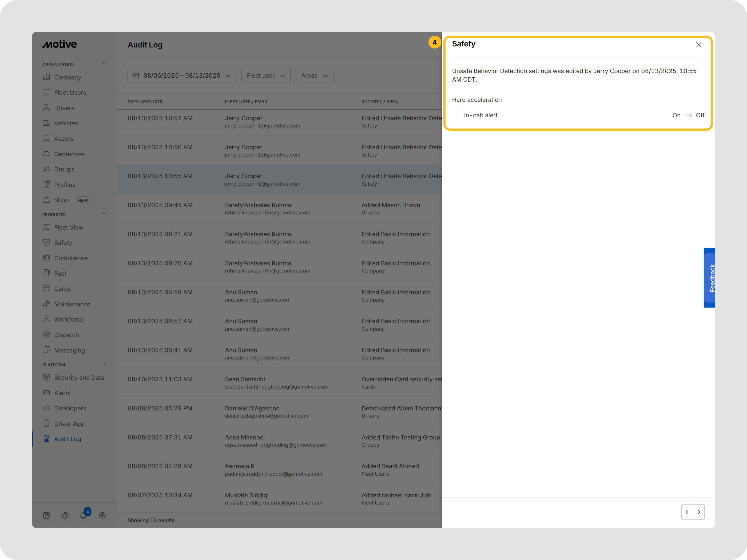747x560 pixels.
Task: Go to previous audit entry arrow
Action: tap(687, 512)
